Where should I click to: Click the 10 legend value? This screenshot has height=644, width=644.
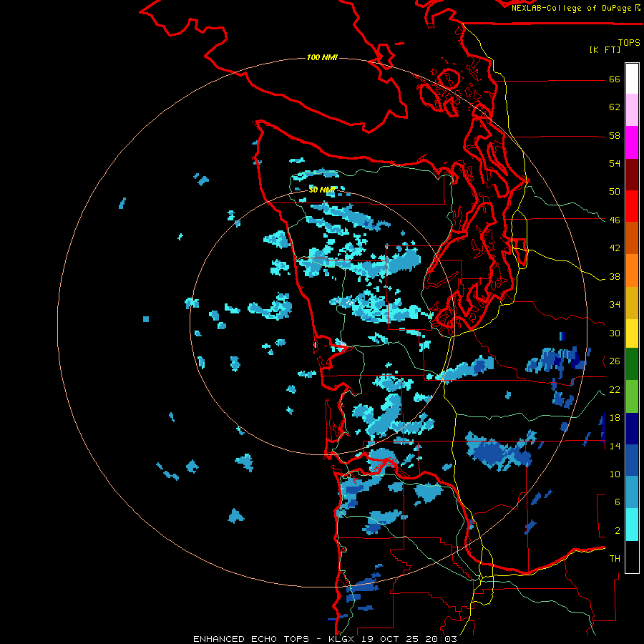point(615,474)
